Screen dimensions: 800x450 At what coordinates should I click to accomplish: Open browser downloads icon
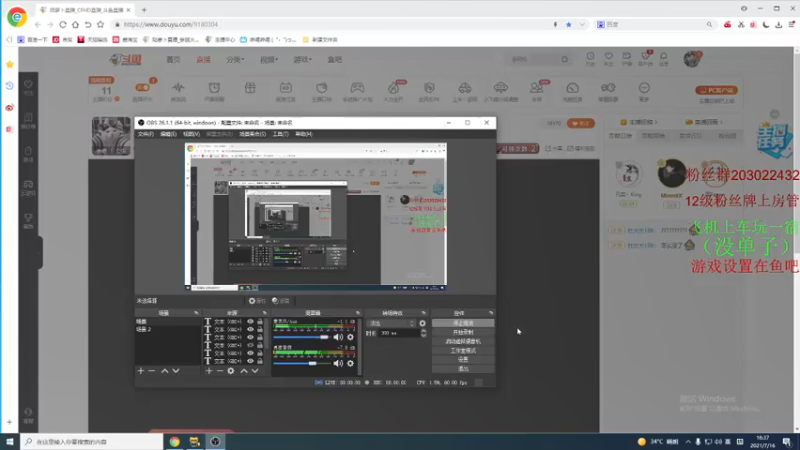pyautogui.click(x=779, y=24)
